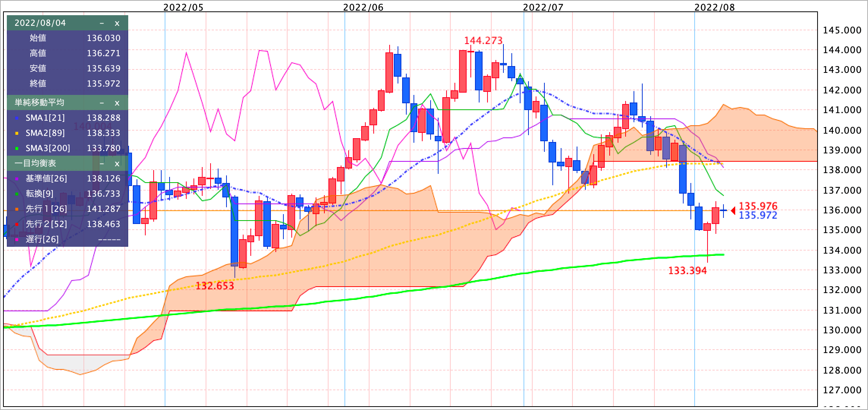Minimize the 一目均衡表 panel

coord(102,164)
